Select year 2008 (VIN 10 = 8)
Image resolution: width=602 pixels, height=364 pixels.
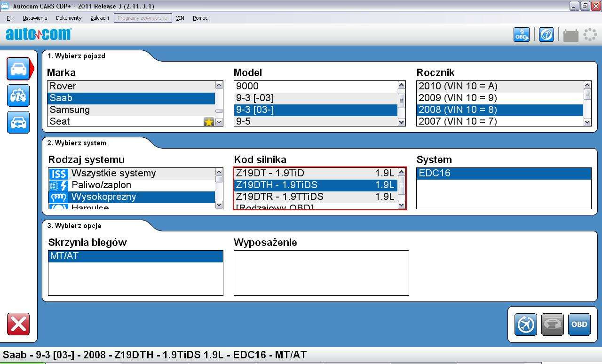(500, 110)
